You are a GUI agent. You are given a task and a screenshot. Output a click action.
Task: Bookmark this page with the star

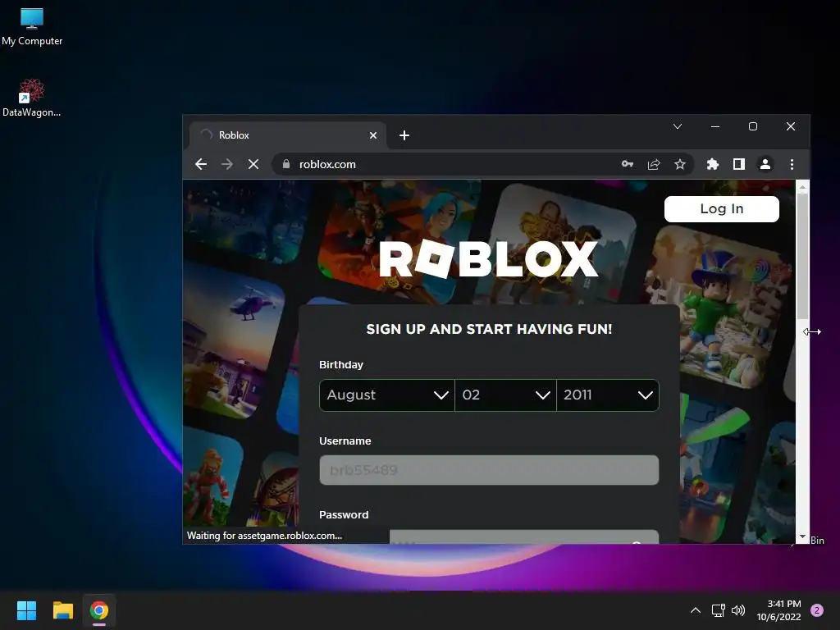click(x=680, y=164)
